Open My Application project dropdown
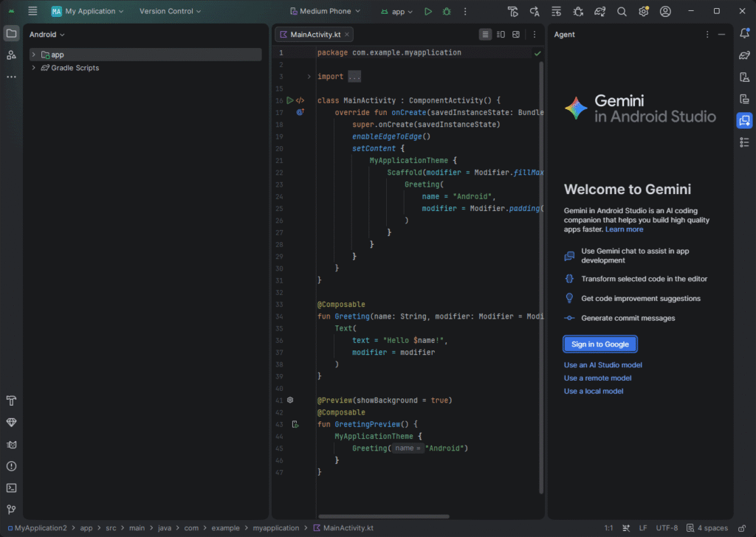This screenshot has height=537, width=756. pos(87,11)
